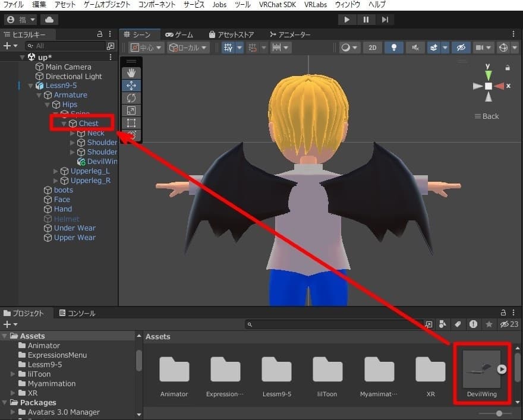
Task: Click the cloud services icon
Action: 48,20
